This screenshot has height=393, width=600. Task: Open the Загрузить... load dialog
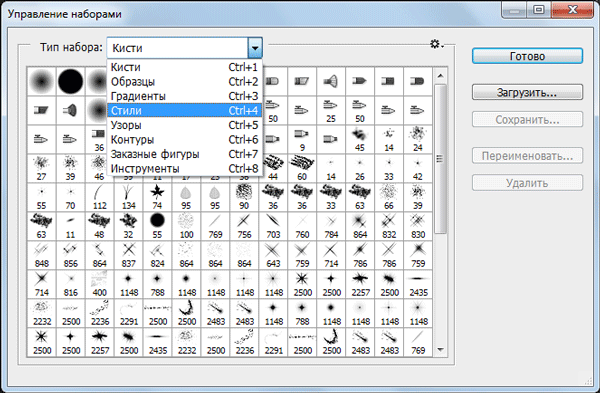[527, 92]
